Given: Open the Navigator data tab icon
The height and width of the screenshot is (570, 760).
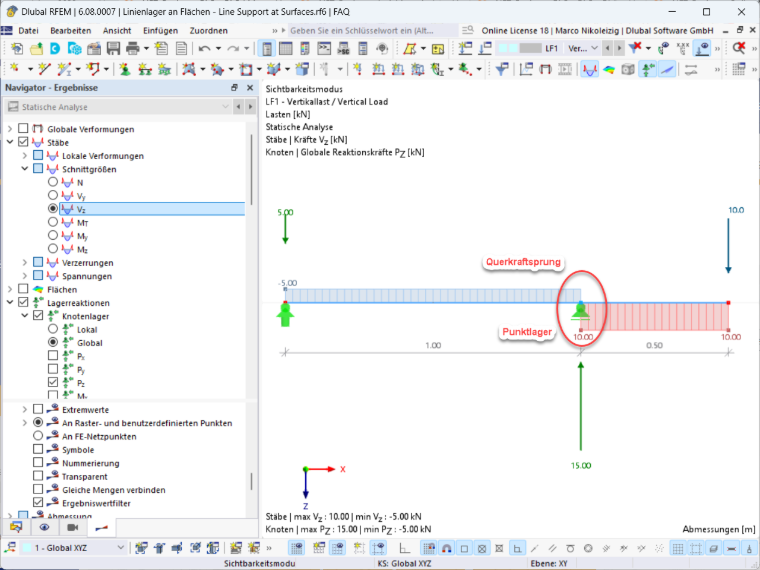Looking at the screenshot, I should [16, 527].
